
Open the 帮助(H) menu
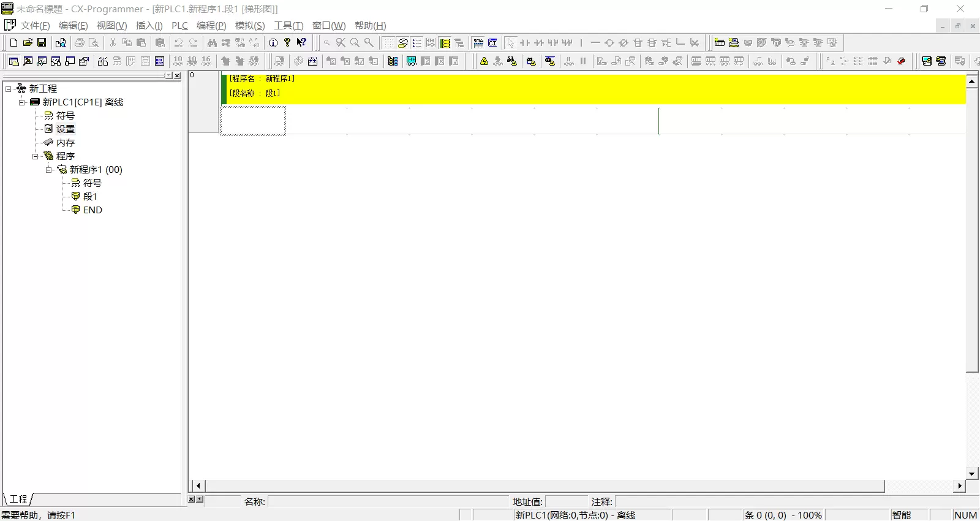click(x=370, y=25)
